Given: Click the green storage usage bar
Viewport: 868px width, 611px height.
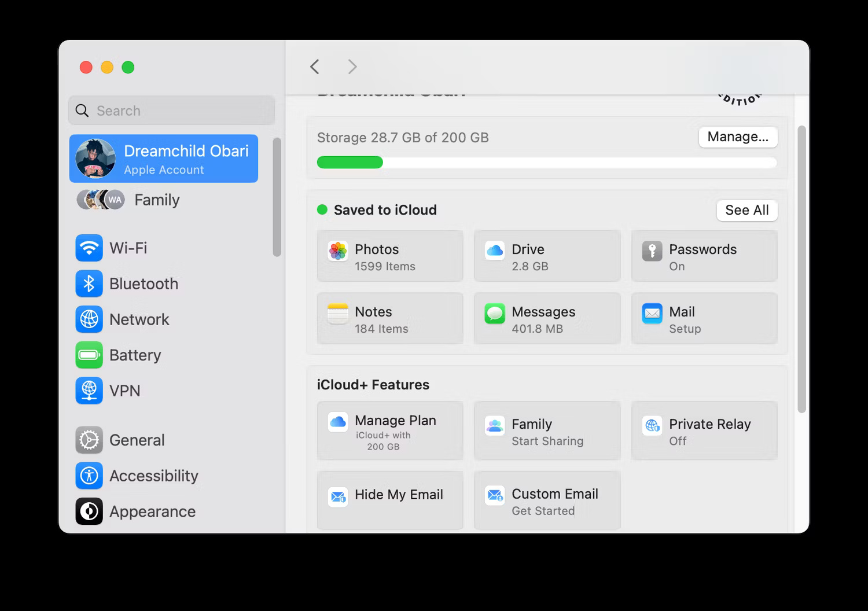Looking at the screenshot, I should pos(350,162).
